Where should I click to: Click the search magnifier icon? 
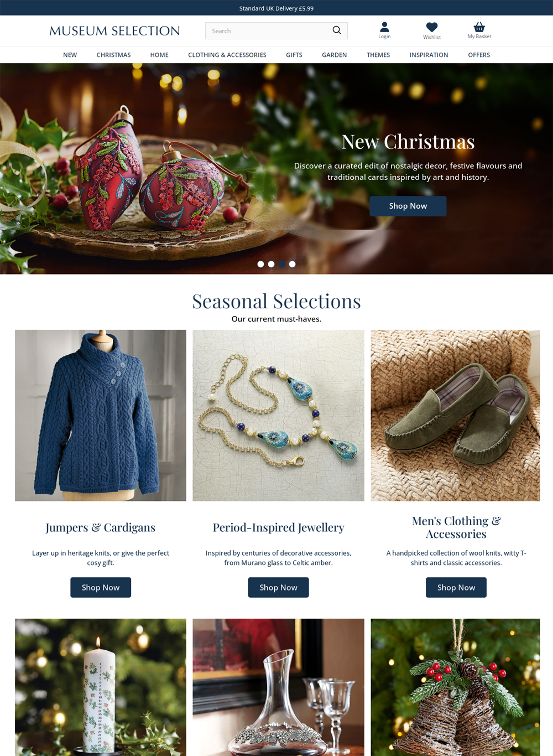[336, 30]
